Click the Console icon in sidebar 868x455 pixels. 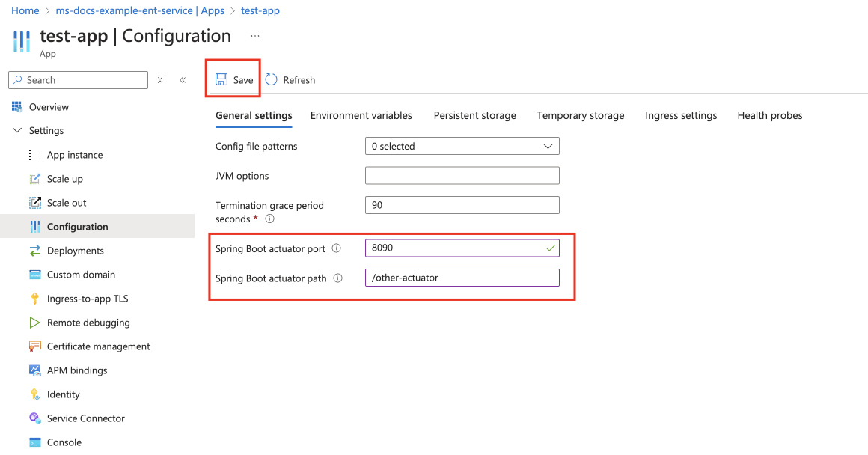(x=35, y=442)
